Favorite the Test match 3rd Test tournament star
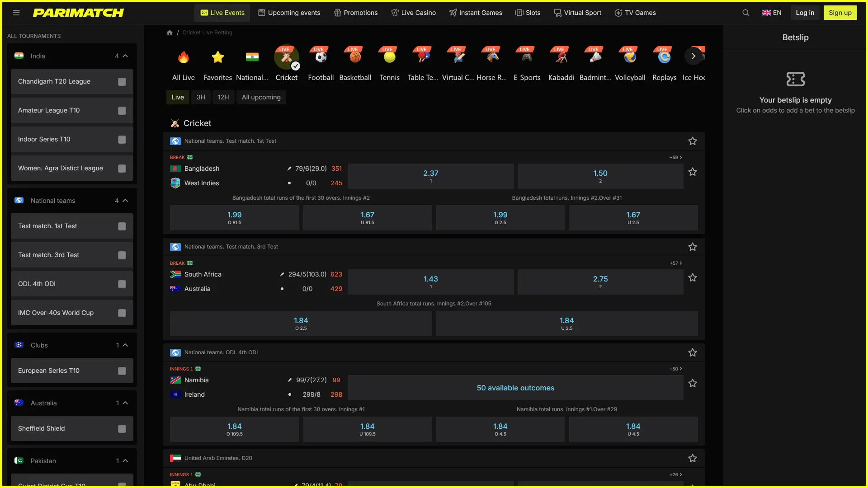 pyautogui.click(x=693, y=247)
